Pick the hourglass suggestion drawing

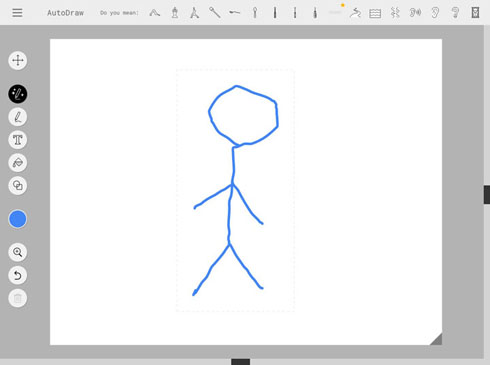(x=475, y=13)
